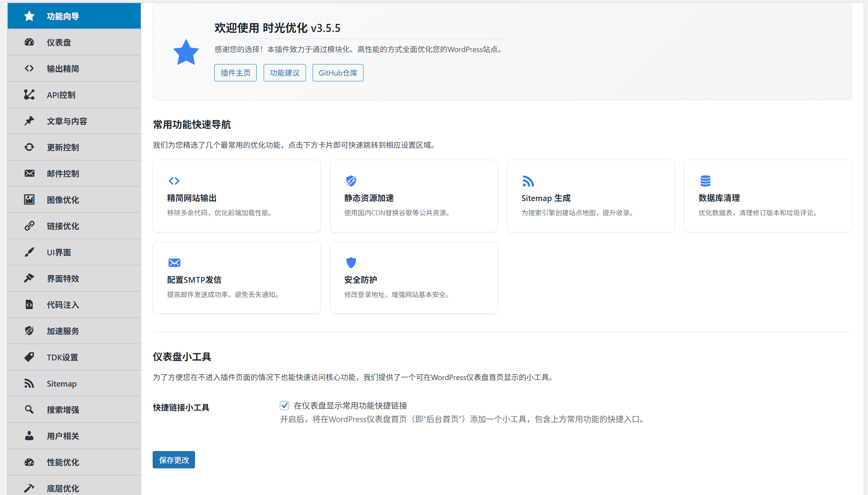Save settings with 保存更改 button
This screenshot has height=495, width=868.
[174, 460]
